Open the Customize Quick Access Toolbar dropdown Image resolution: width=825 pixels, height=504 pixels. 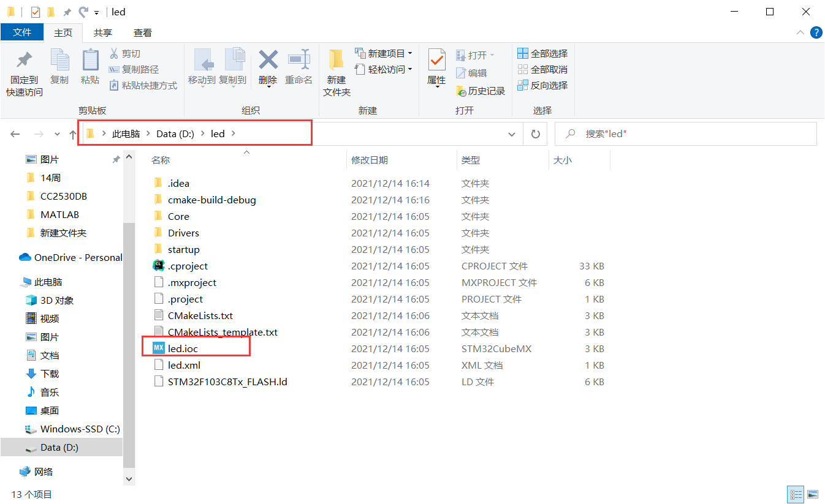pos(97,12)
